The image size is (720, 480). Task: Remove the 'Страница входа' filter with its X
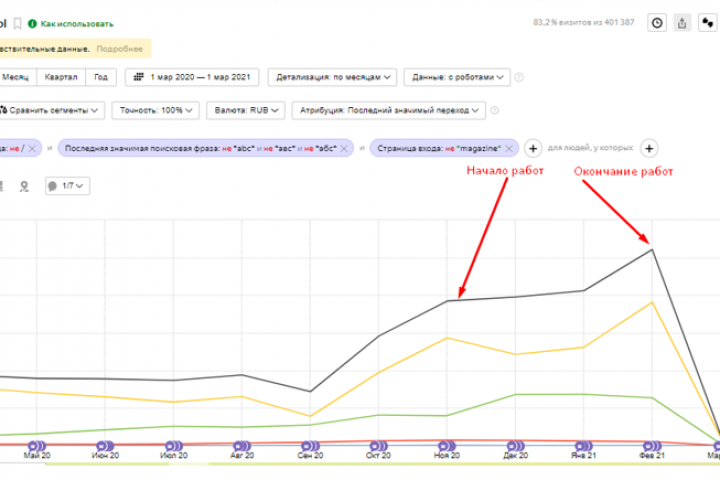pyautogui.click(x=509, y=148)
